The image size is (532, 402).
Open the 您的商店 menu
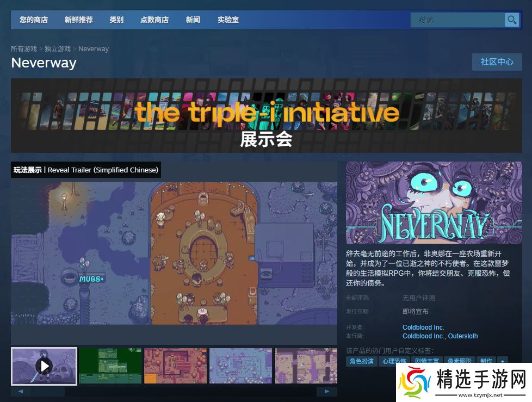click(x=34, y=20)
